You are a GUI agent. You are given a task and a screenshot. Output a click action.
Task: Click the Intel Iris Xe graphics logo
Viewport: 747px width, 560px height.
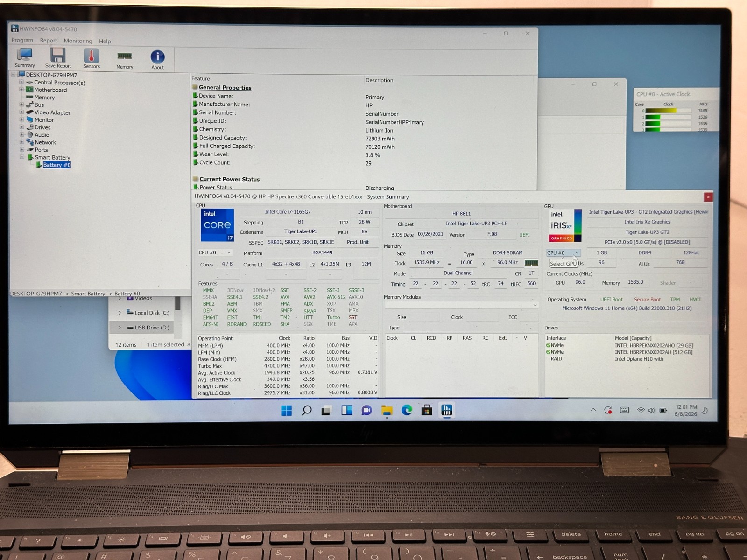pos(565,225)
